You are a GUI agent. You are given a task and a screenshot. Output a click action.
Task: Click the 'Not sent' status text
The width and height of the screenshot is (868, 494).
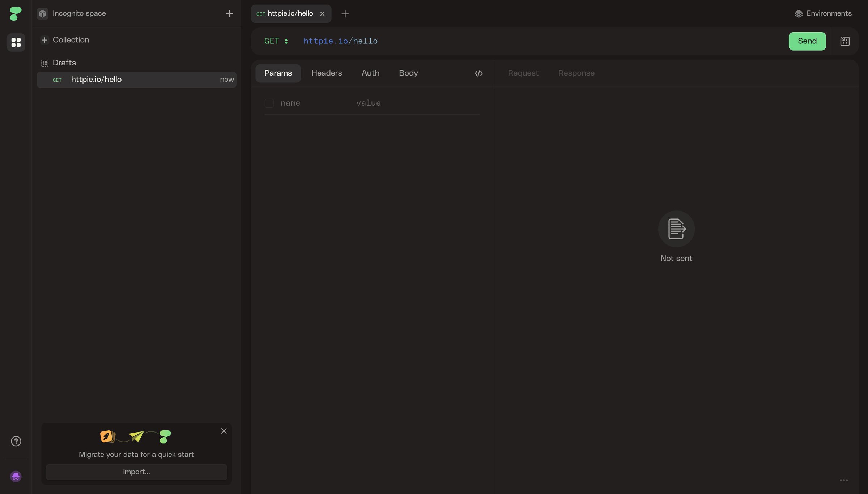676,258
